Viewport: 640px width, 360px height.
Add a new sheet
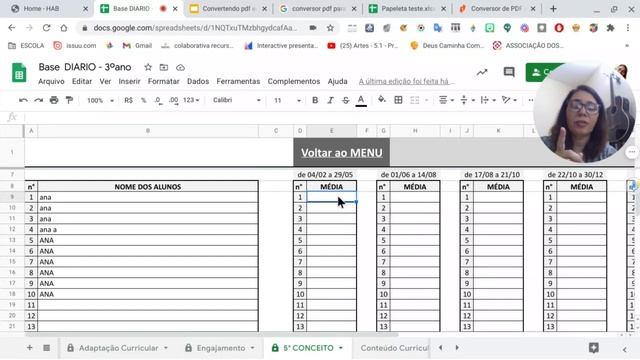coord(29,348)
